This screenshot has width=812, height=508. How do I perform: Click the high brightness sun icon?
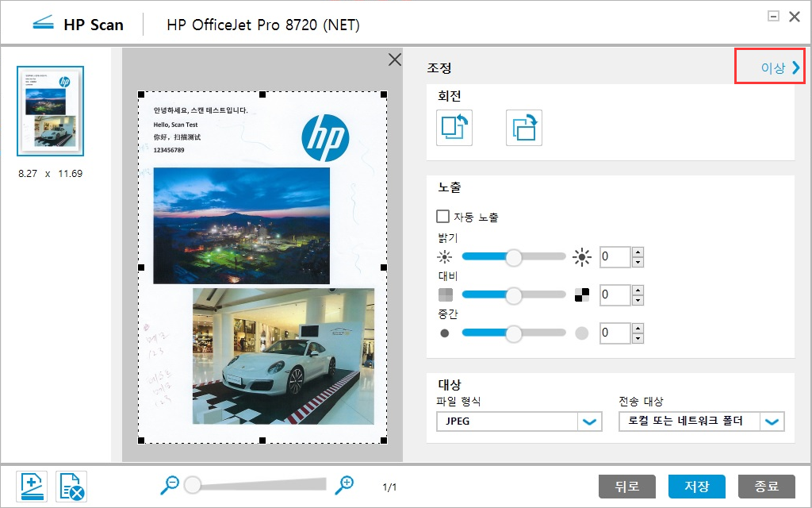(582, 256)
